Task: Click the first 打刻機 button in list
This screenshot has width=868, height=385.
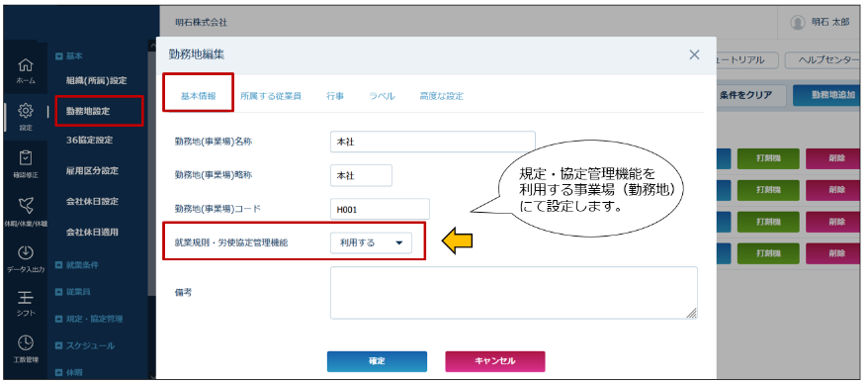Action: (x=768, y=158)
